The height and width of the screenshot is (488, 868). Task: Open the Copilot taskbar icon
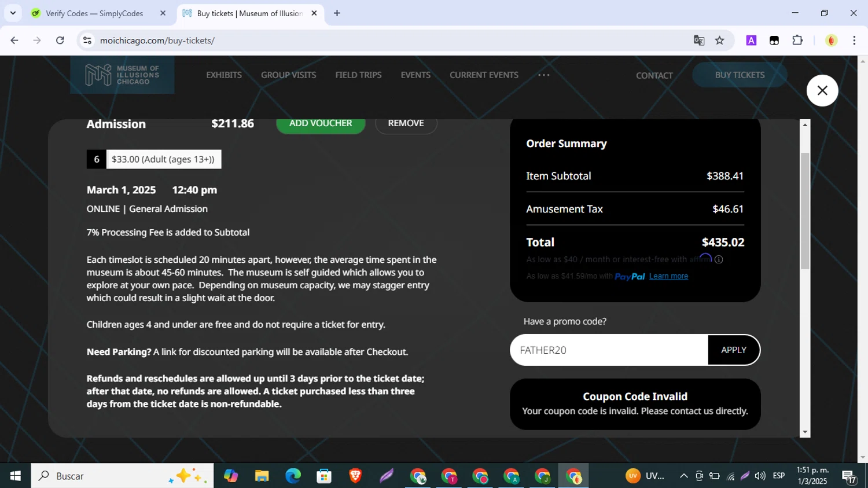point(231,476)
